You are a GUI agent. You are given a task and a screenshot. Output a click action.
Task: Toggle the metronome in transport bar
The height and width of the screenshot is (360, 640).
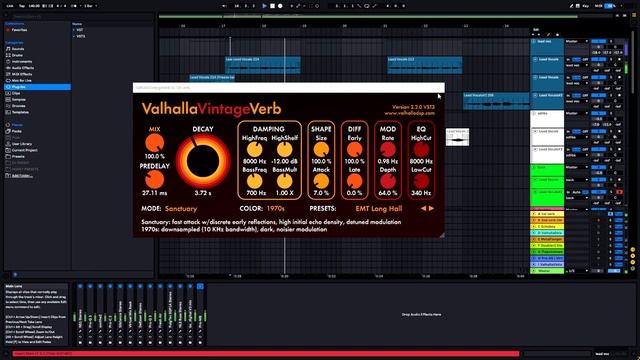coord(74,6)
